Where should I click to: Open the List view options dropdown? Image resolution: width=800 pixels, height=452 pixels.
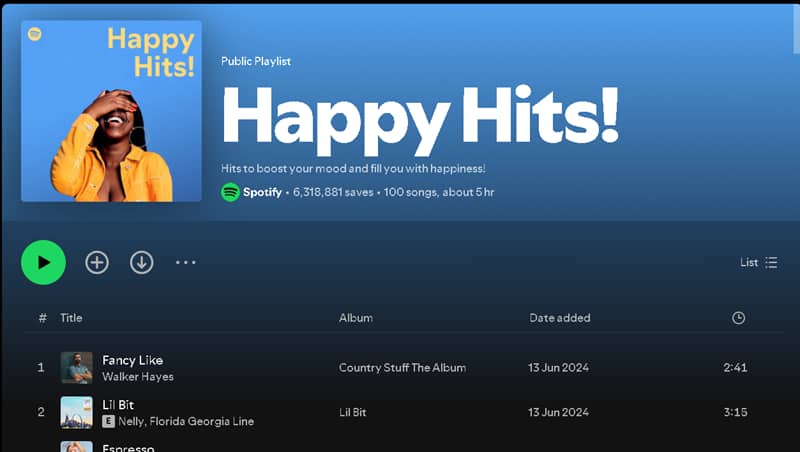pyautogui.click(x=758, y=262)
